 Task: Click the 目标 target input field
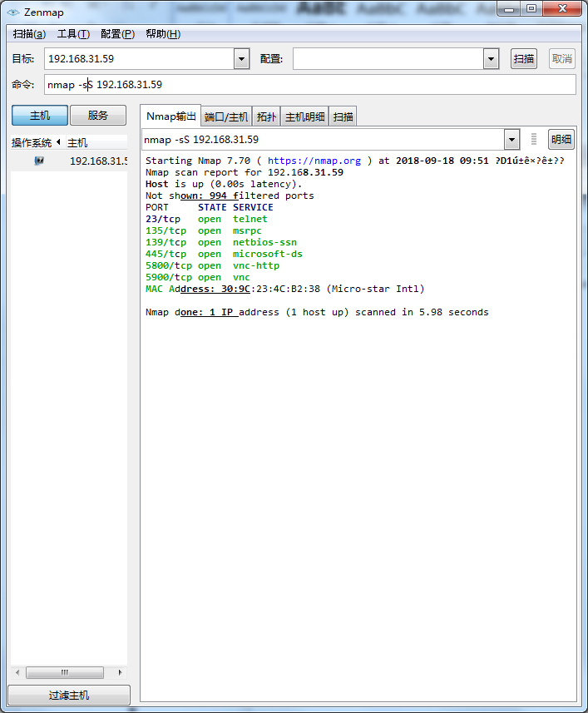click(140, 59)
